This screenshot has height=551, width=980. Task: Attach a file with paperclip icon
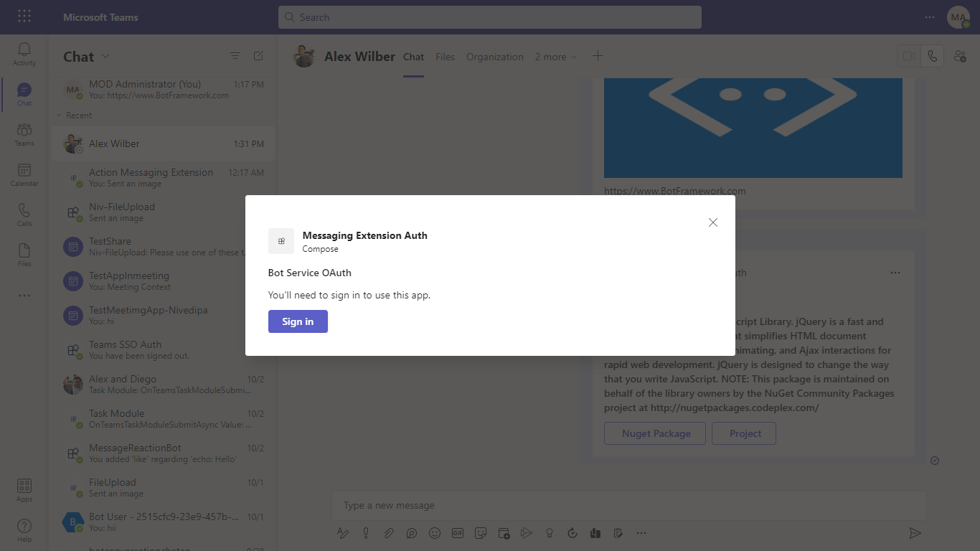389,533
